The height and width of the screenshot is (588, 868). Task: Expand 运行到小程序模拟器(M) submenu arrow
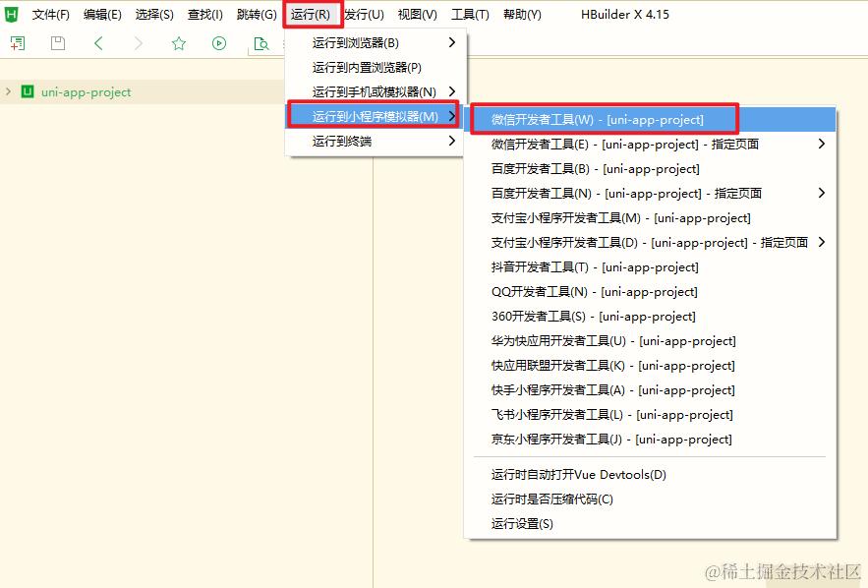(452, 116)
